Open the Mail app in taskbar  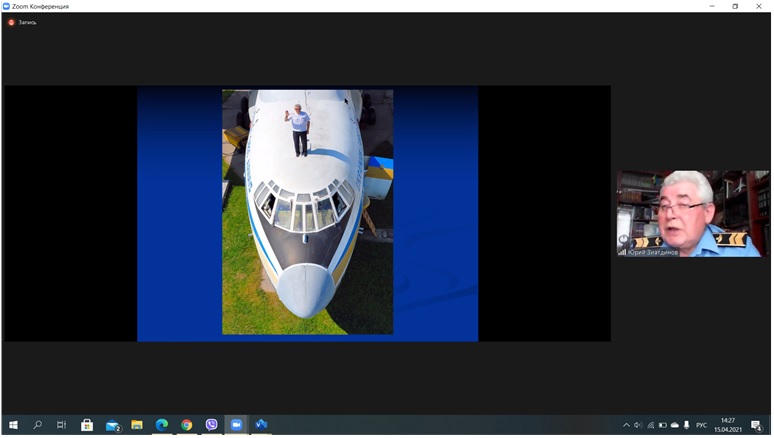pos(112,425)
